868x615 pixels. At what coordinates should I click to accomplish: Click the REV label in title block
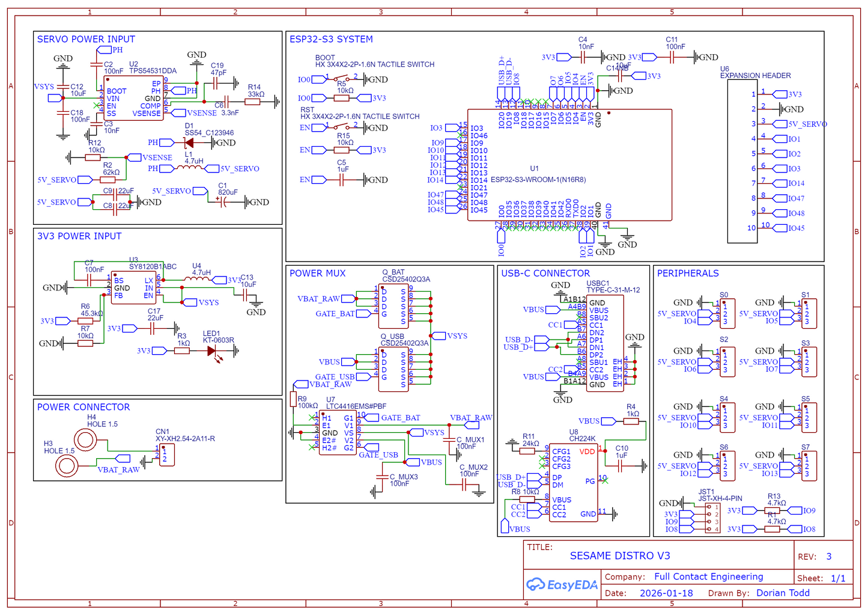point(807,557)
